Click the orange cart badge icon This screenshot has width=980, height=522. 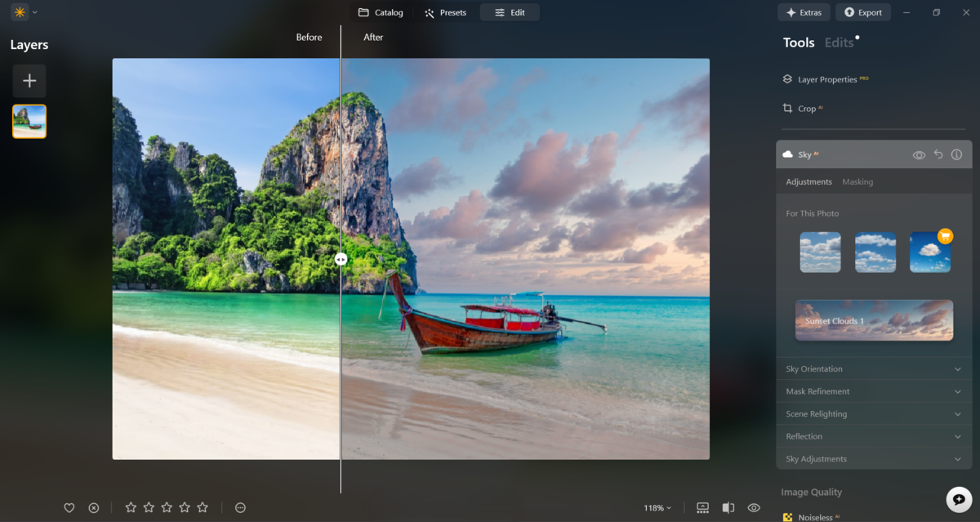pyautogui.click(x=945, y=236)
